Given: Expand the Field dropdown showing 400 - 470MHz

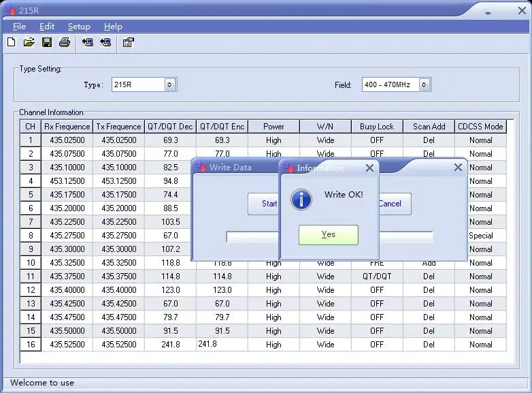Looking at the screenshot, I should point(423,84).
